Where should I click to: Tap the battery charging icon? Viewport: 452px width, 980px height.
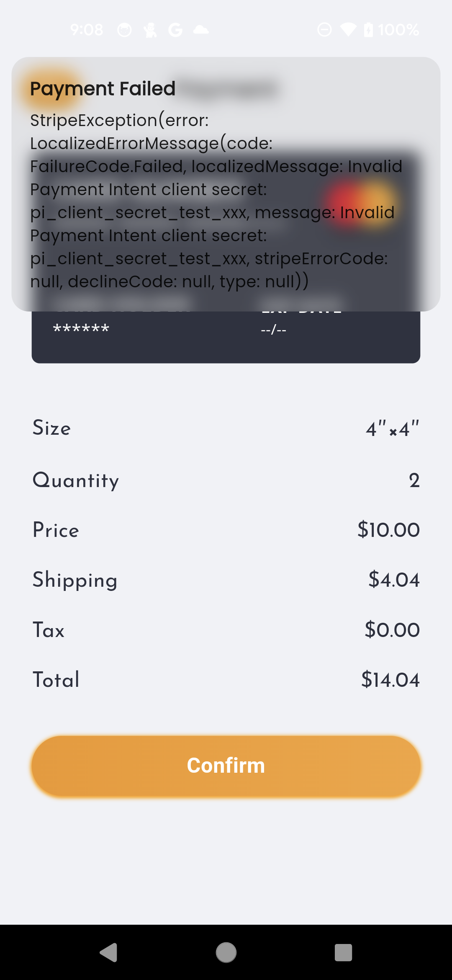(x=368, y=30)
